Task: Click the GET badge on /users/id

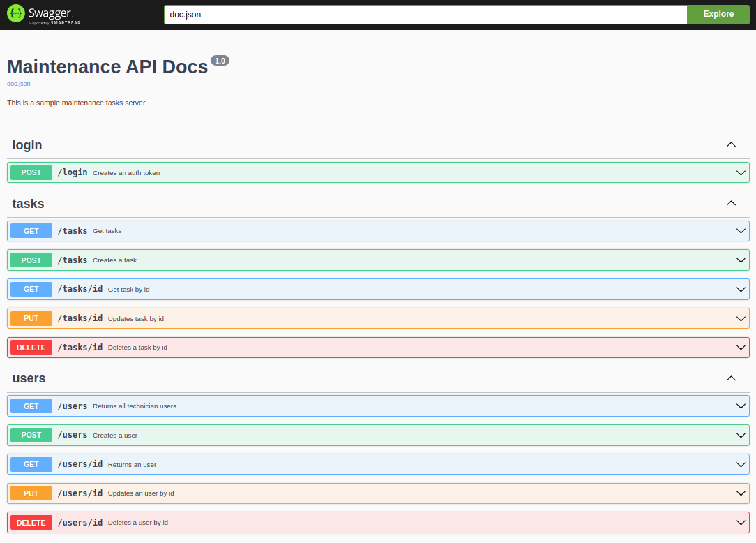Action: click(x=31, y=463)
